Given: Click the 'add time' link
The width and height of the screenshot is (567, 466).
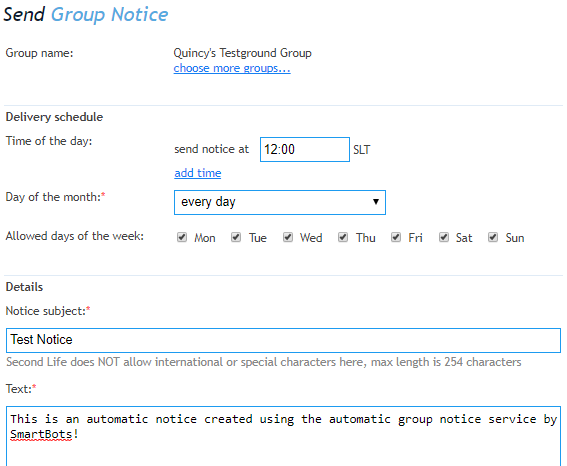Looking at the screenshot, I should pos(198,173).
